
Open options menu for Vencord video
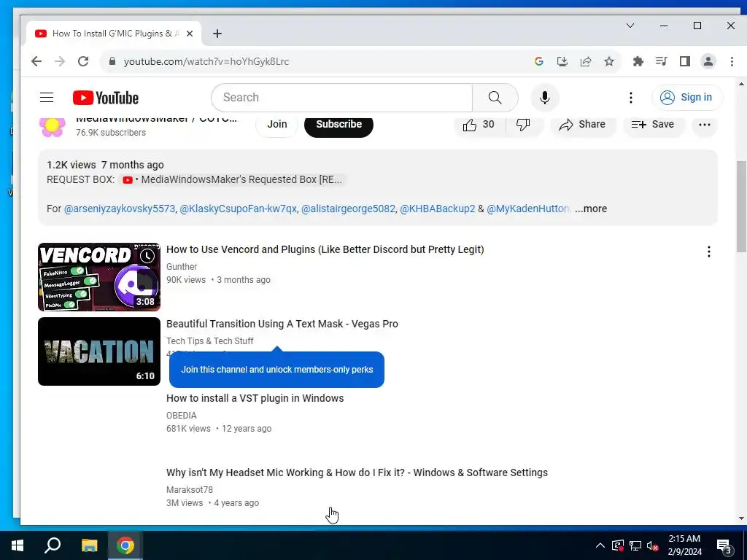click(709, 252)
